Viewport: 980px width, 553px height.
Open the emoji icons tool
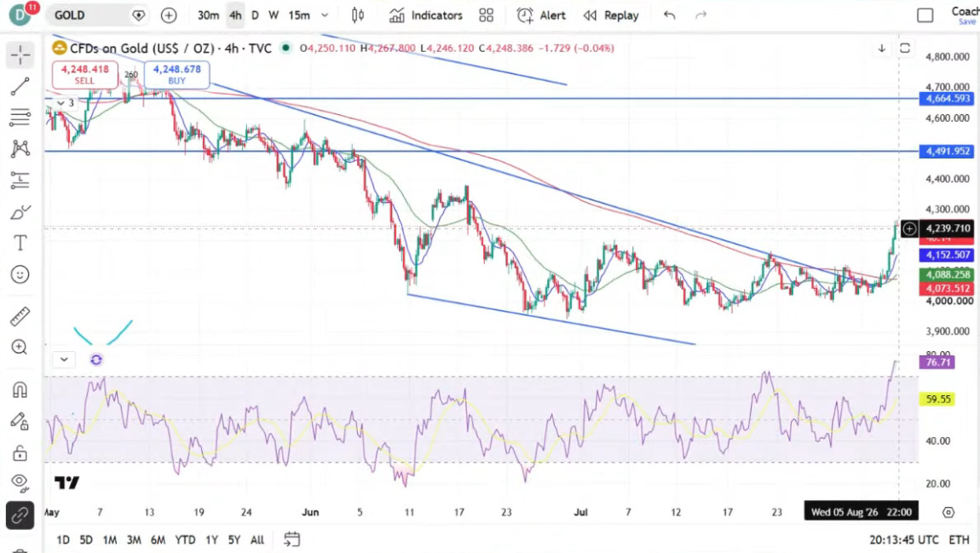pyautogui.click(x=20, y=274)
